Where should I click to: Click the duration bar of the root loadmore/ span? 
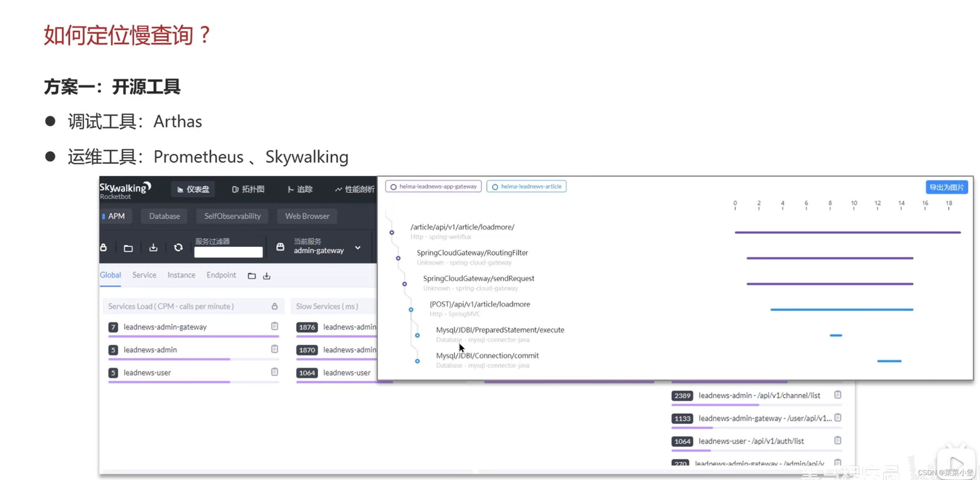point(848,232)
